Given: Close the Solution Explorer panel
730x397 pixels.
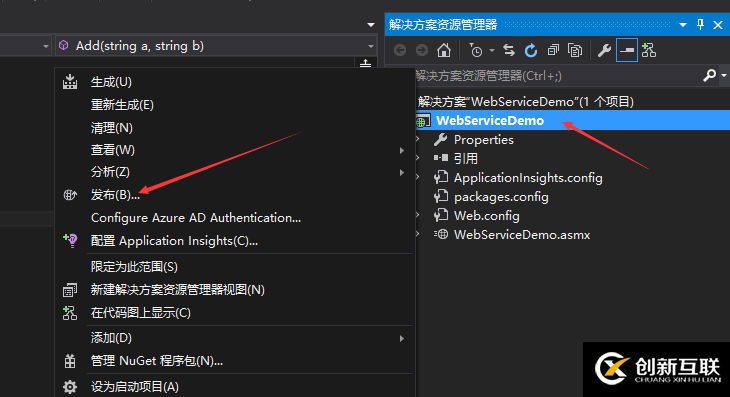Looking at the screenshot, I should tap(718, 25).
